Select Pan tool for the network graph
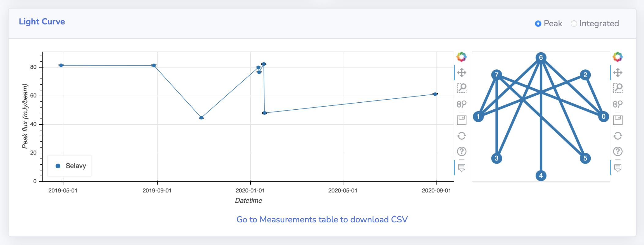644x245 pixels. 618,73
